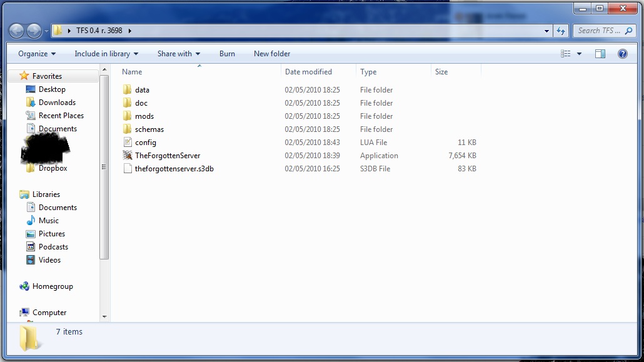Open Include in library menu

pyautogui.click(x=106, y=54)
